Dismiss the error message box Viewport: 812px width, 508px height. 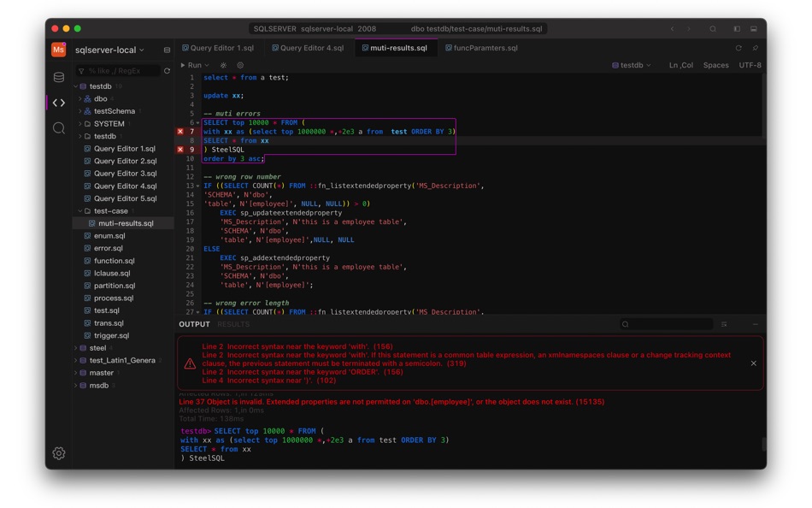pos(754,363)
